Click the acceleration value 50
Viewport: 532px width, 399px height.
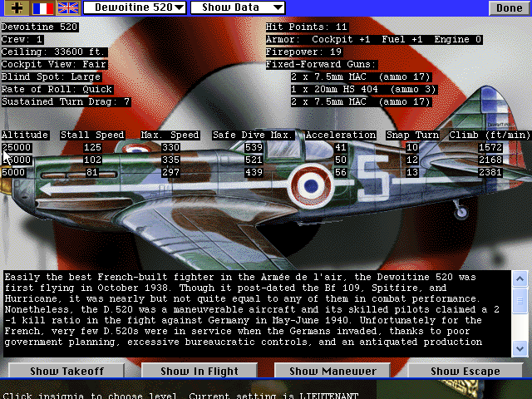point(341,160)
